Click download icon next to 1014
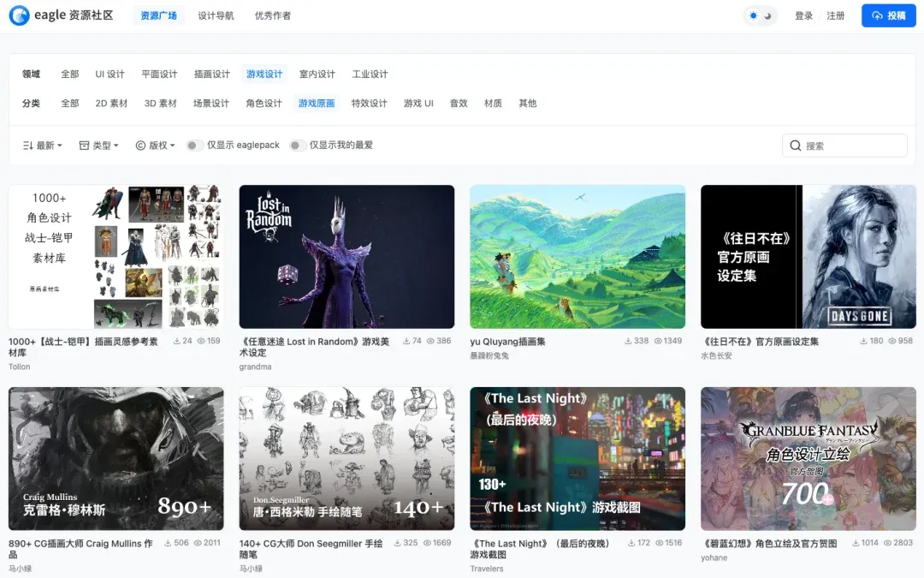The width and height of the screenshot is (924, 578). pos(856,543)
